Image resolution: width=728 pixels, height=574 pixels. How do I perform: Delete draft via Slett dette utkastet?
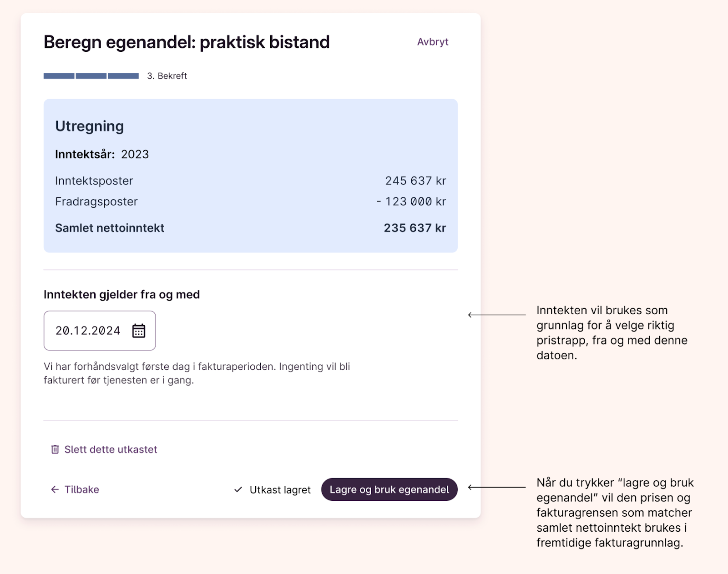click(x=111, y=449)
